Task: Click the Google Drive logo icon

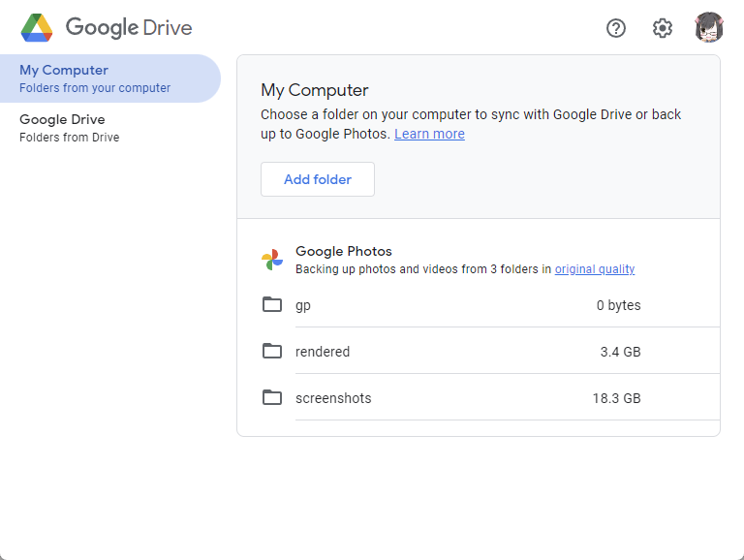Action: [37, 27]
